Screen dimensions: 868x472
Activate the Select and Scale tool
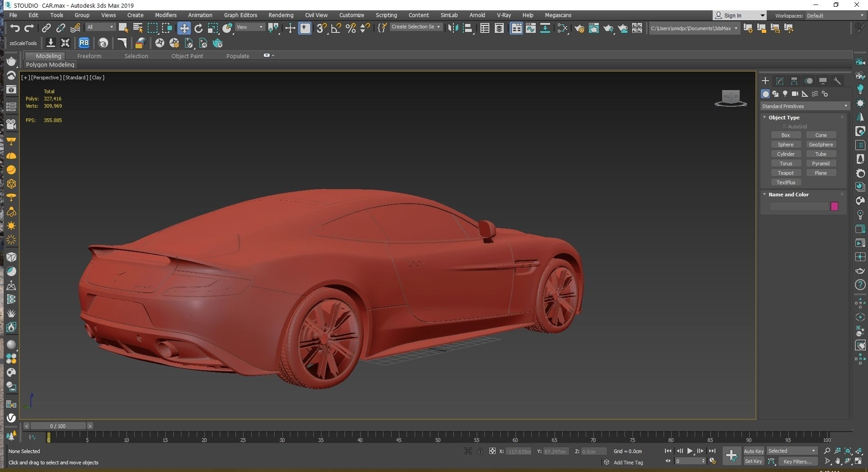click(212, 28)
